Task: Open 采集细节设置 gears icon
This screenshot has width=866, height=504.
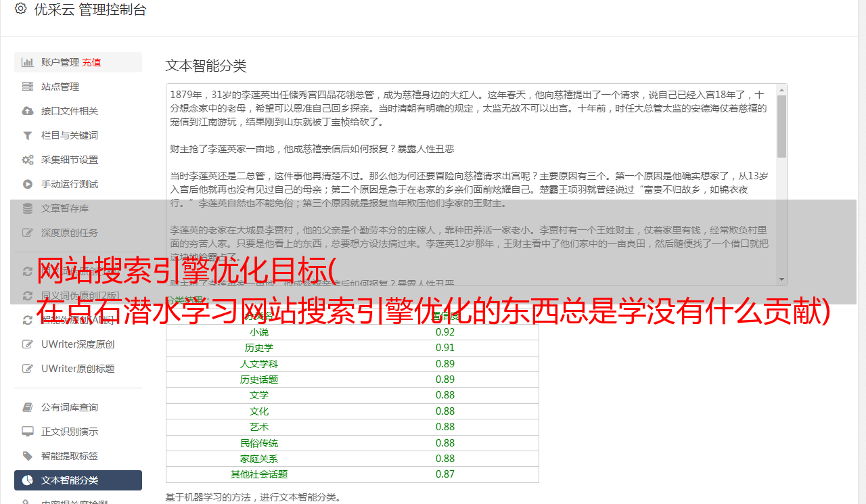Action: [x=28, y=160]
